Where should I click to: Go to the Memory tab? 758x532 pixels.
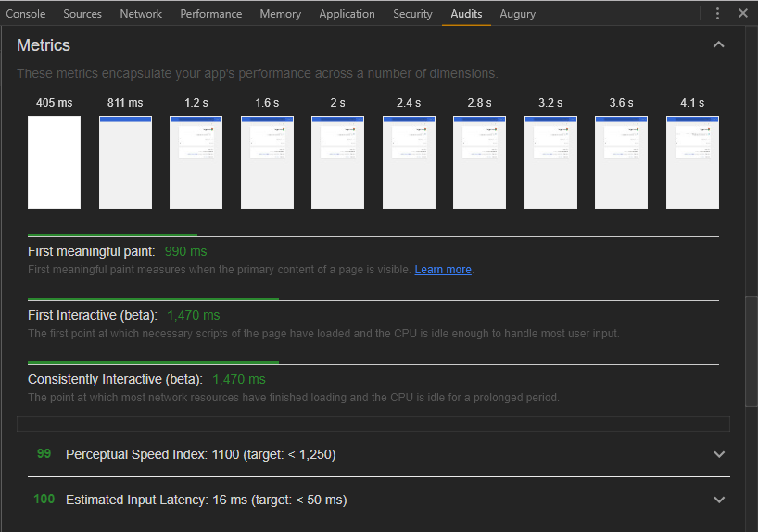(281, 14)
